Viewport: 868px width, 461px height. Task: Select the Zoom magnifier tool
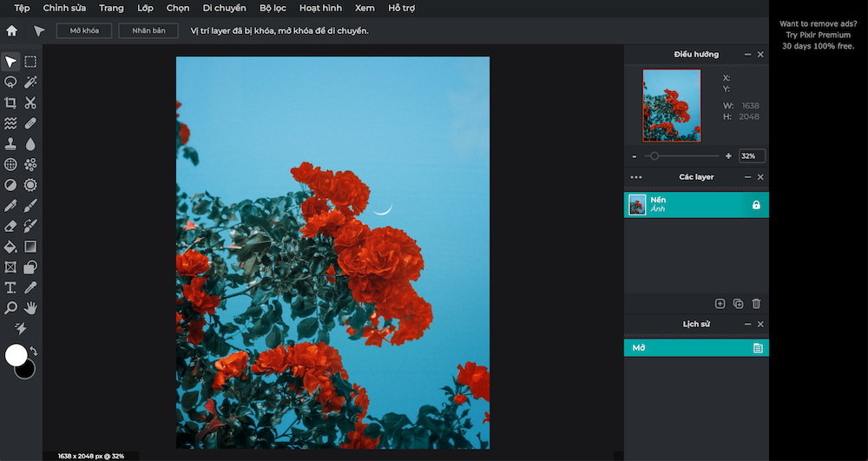(x=10, y=308)
